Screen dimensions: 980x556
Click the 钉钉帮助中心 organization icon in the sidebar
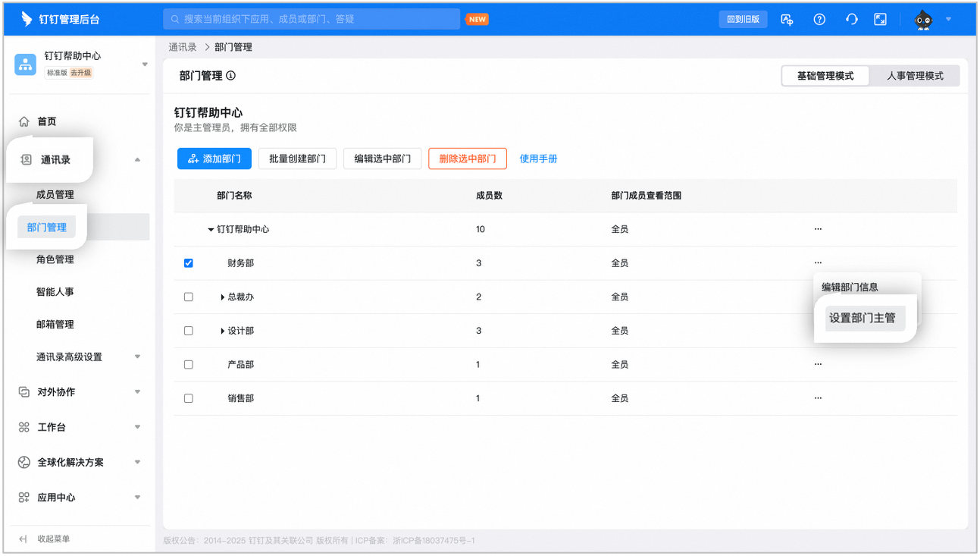(26, 64)
